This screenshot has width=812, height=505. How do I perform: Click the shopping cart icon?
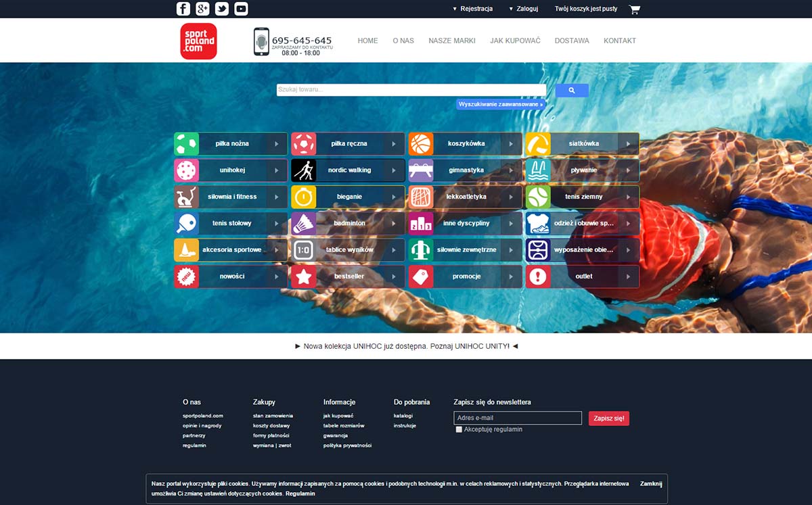coord(634,9)
